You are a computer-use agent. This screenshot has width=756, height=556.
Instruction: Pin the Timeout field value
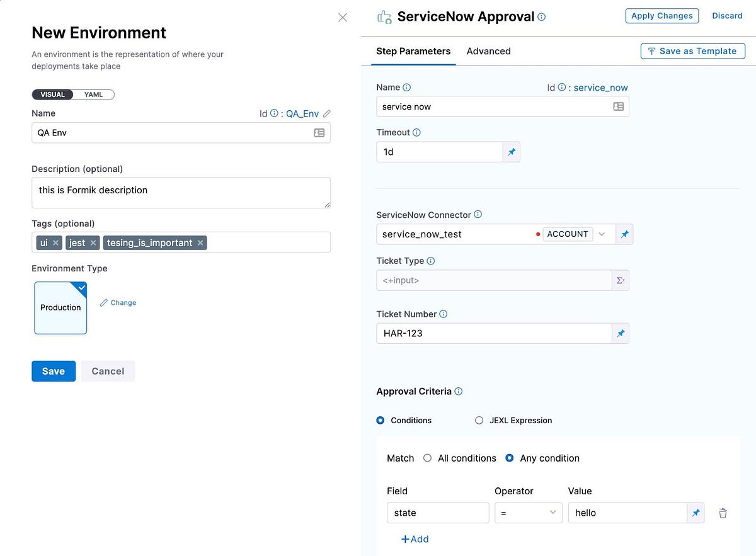(x=511, y=152)
